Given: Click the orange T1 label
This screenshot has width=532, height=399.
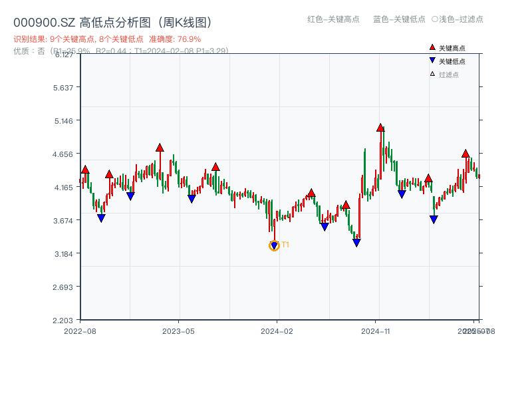Looking at the screenshot, I should point(285,245).
